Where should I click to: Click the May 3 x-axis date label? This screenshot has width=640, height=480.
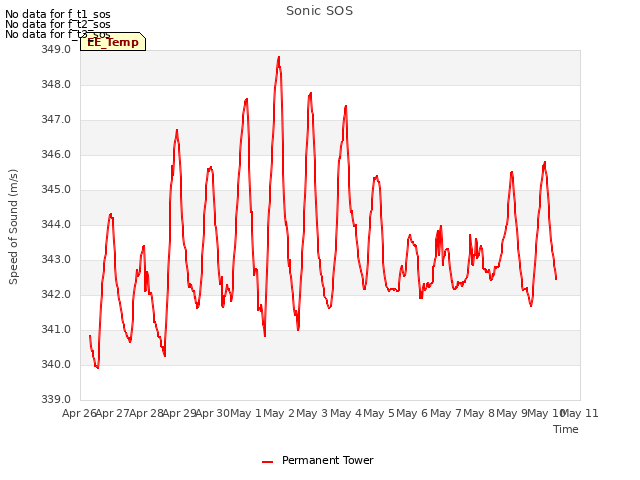coord(312,414)
